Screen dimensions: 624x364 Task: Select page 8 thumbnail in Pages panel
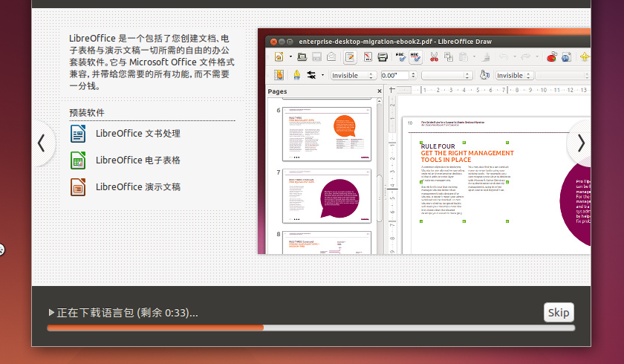[327, 243]
